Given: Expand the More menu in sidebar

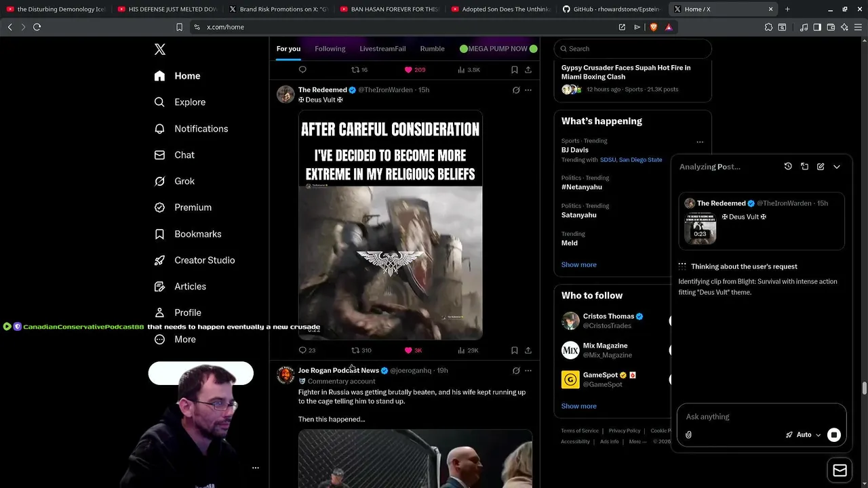Looking at the screenshot, I should [175, 340].
